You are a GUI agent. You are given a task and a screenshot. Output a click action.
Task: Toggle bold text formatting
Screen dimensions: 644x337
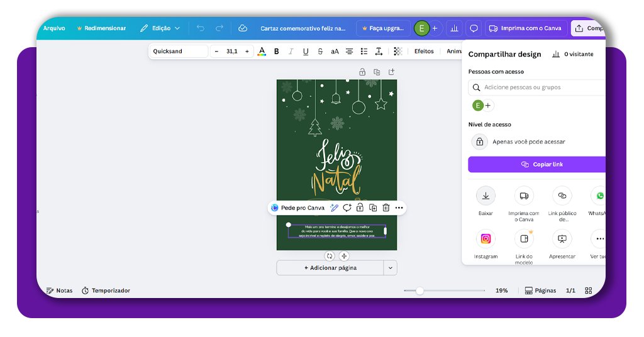click(276, 52)
